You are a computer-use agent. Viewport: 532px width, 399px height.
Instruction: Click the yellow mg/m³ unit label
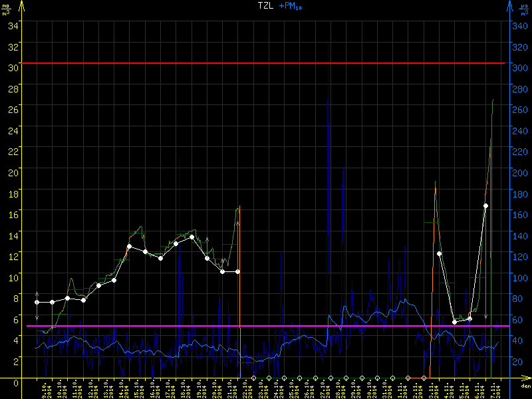7,7
